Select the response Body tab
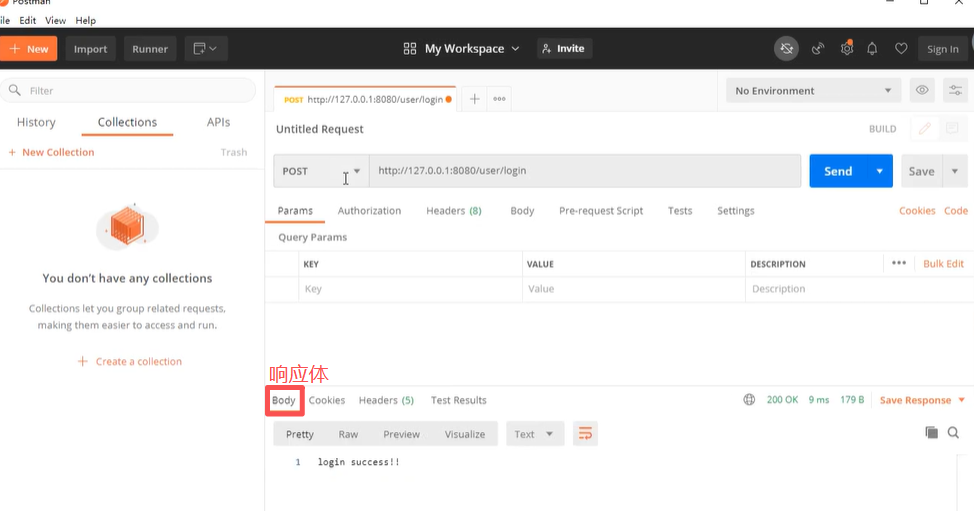Screen dimensions: 974x511 pos(284,400)
